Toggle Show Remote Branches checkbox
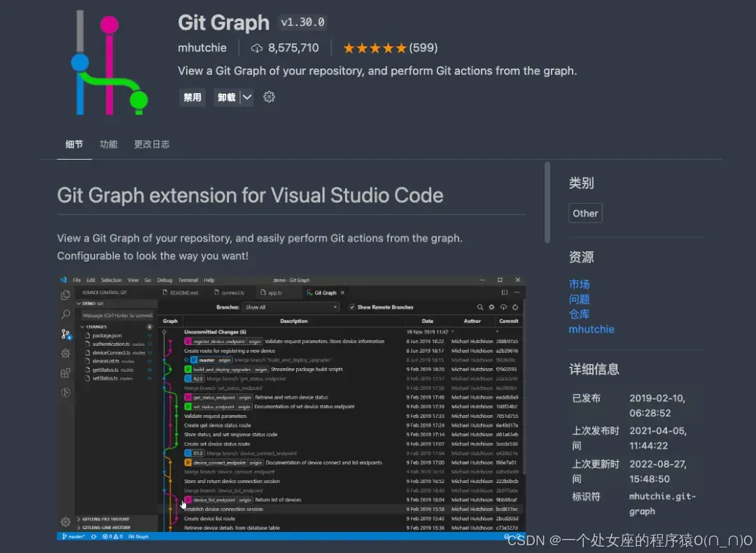 click(352, 307)
